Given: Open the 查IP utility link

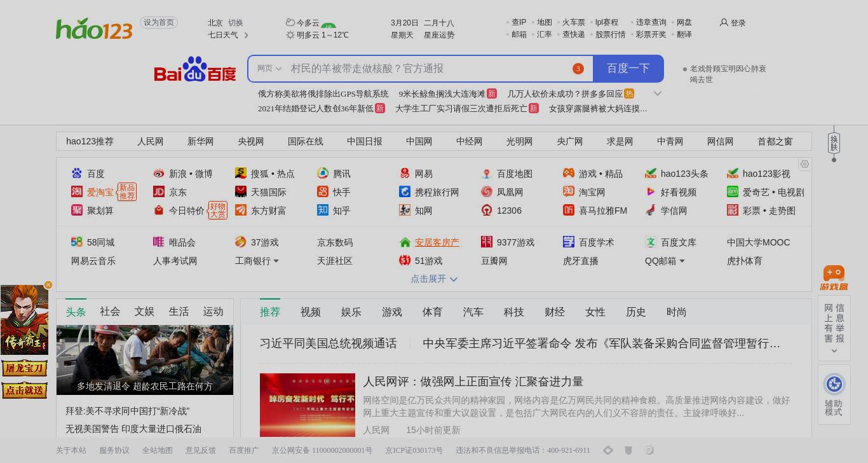Looking at the screenshot, I should click(x=519, y=22).
